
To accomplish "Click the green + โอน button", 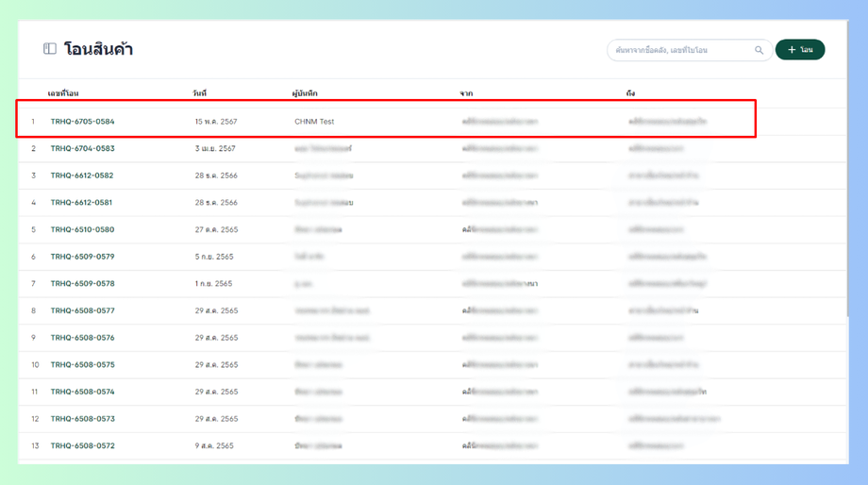I will (x=800, y=50).
